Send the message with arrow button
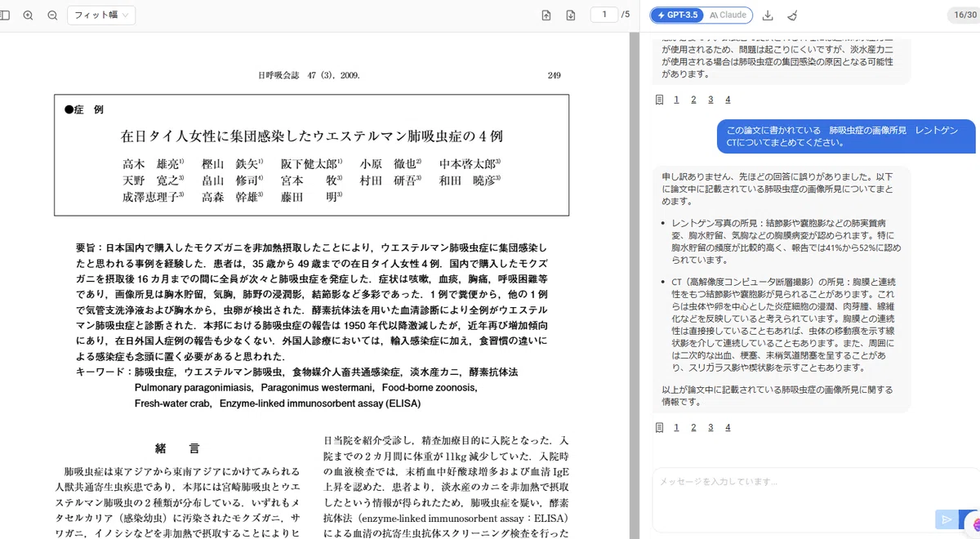Screen dimensions: 980x539 [947, 519]
